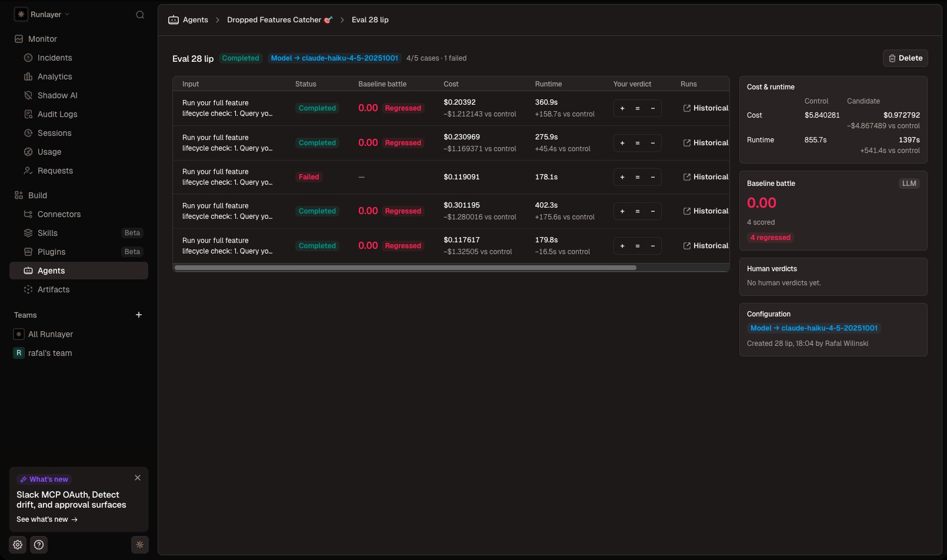
Task: Open Historical run for $0.230969 row
Action: [706, 143]
